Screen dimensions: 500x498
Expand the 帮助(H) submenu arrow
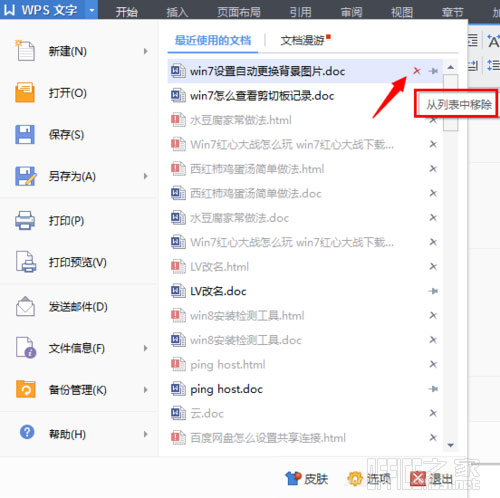click(x=145, y=434)
